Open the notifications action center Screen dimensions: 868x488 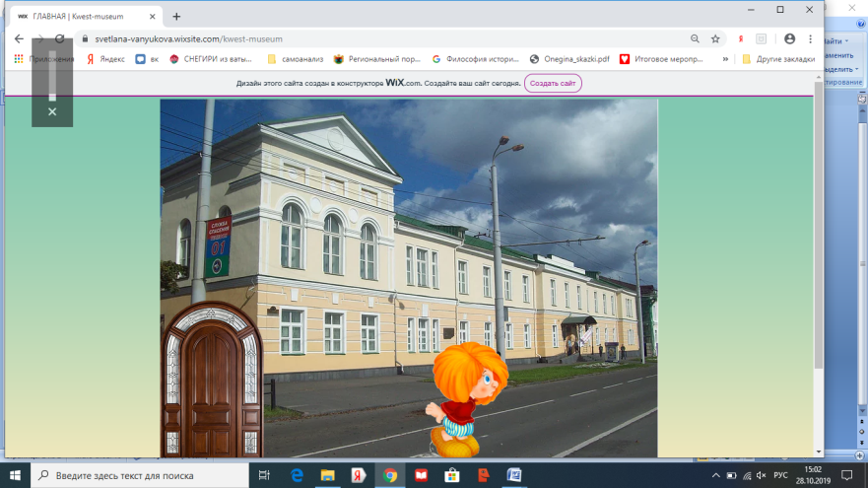coord(847,475)
